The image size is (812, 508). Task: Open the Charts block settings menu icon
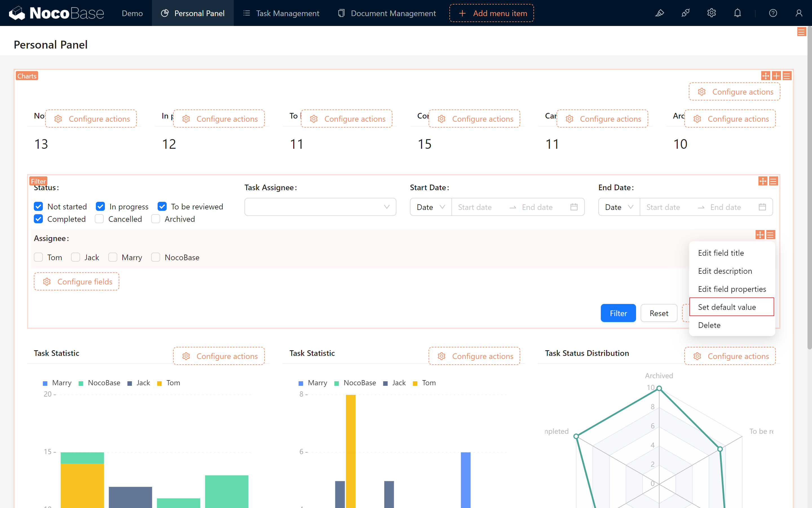tap(787, 76)
